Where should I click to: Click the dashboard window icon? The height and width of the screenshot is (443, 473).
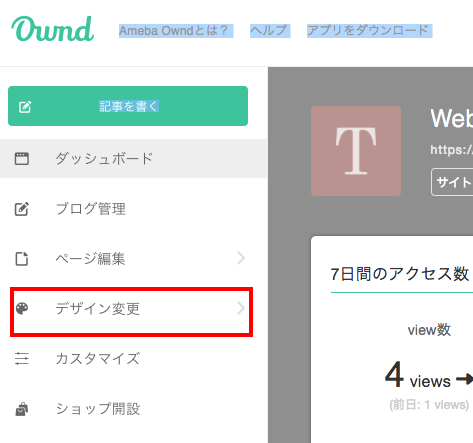point(22,159)
